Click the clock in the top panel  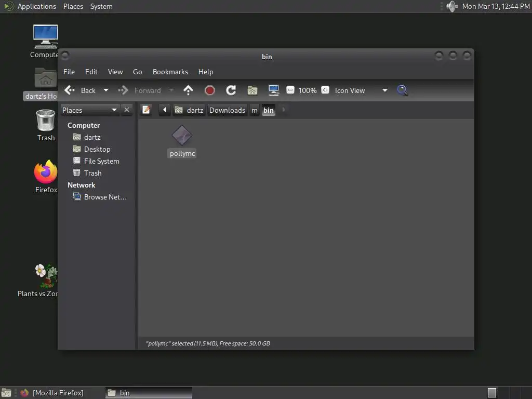pyautogui.click(x=496, y=6)
